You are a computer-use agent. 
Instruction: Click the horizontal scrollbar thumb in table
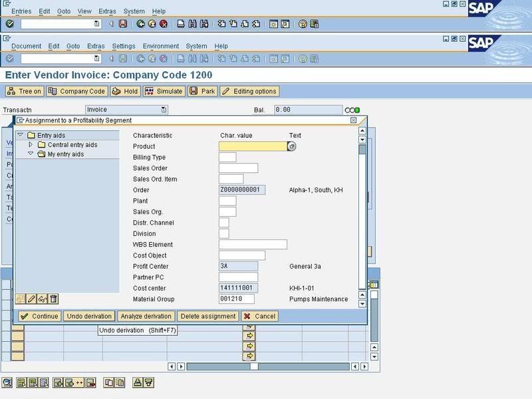[253, 366]
